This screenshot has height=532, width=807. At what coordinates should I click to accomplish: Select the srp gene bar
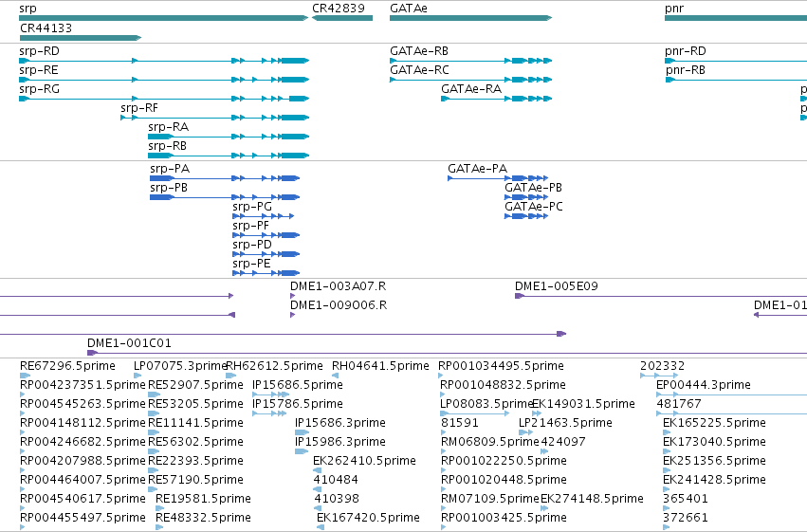[164, 18]
